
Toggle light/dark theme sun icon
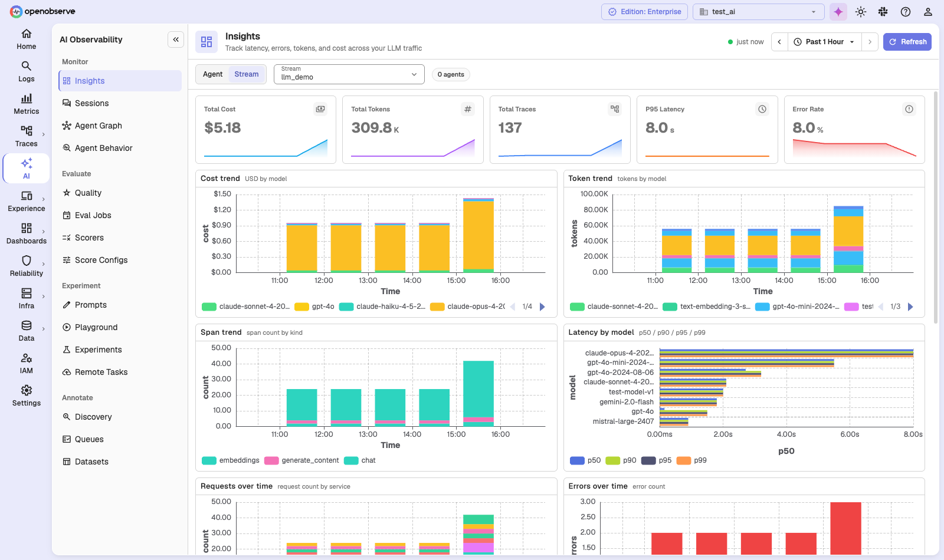861,12
